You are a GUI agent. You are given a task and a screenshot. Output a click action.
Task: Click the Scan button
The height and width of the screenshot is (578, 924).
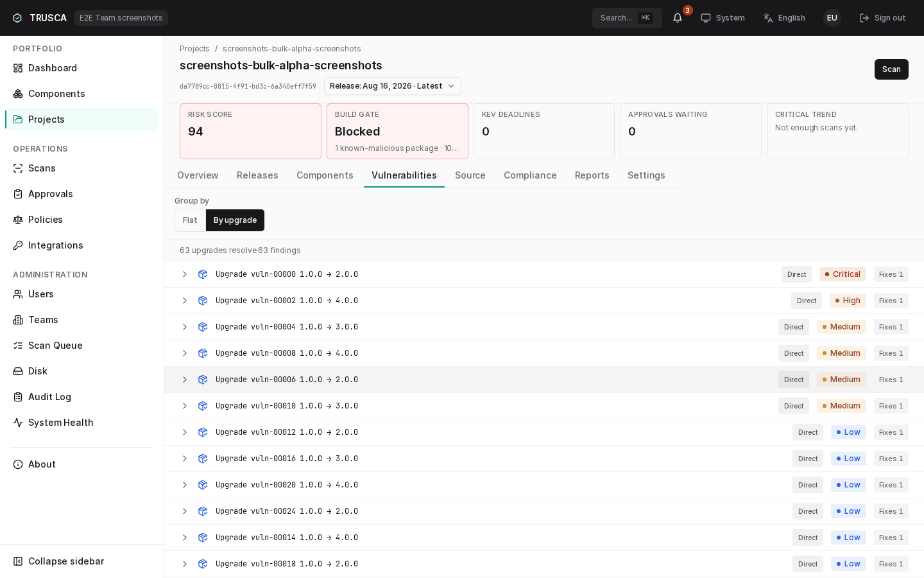[x=891, y=69]
